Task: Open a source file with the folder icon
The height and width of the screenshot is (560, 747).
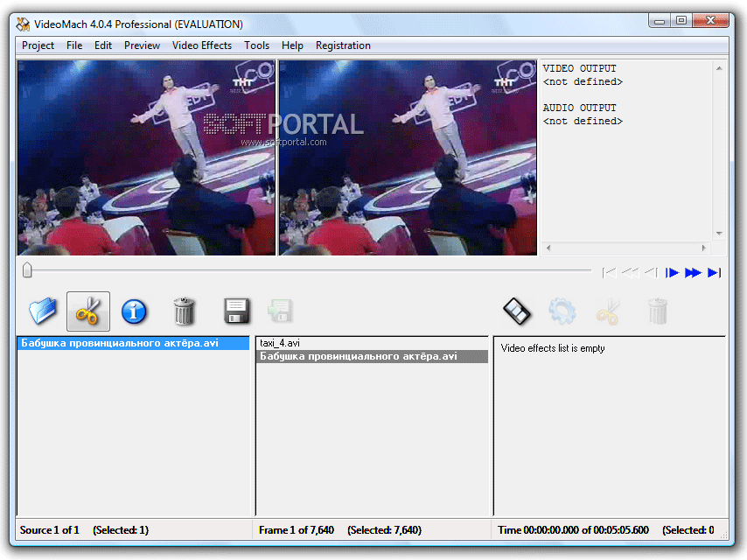Action: point(42,311)
